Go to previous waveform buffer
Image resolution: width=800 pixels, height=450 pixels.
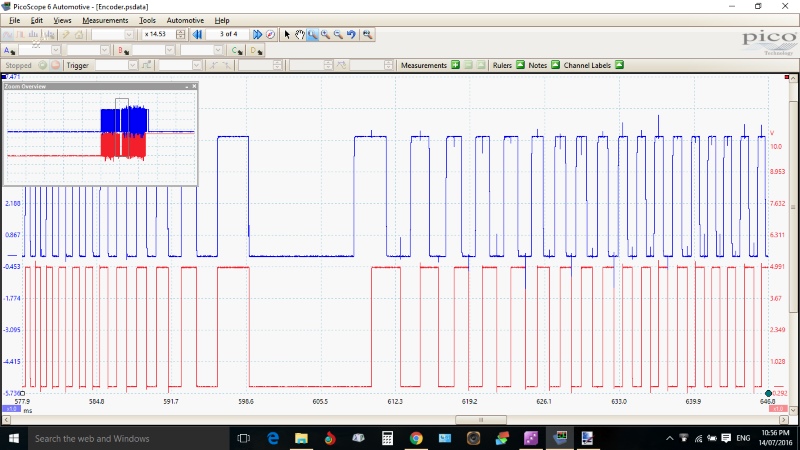click(197, 34)
